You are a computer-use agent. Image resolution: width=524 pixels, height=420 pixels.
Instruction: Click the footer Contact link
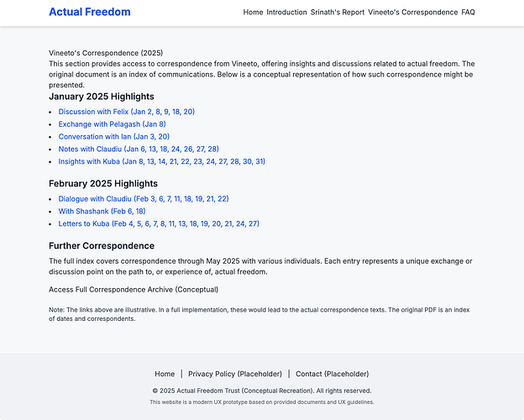pos(332,374)
